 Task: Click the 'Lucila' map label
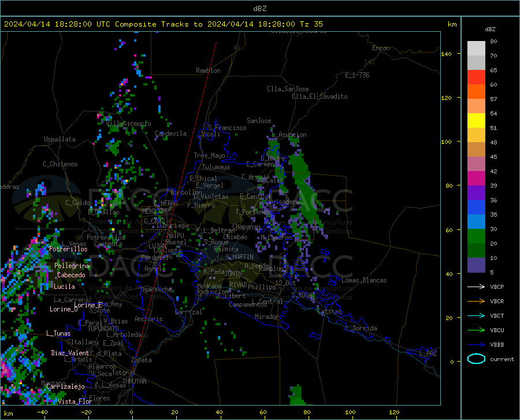64,287
